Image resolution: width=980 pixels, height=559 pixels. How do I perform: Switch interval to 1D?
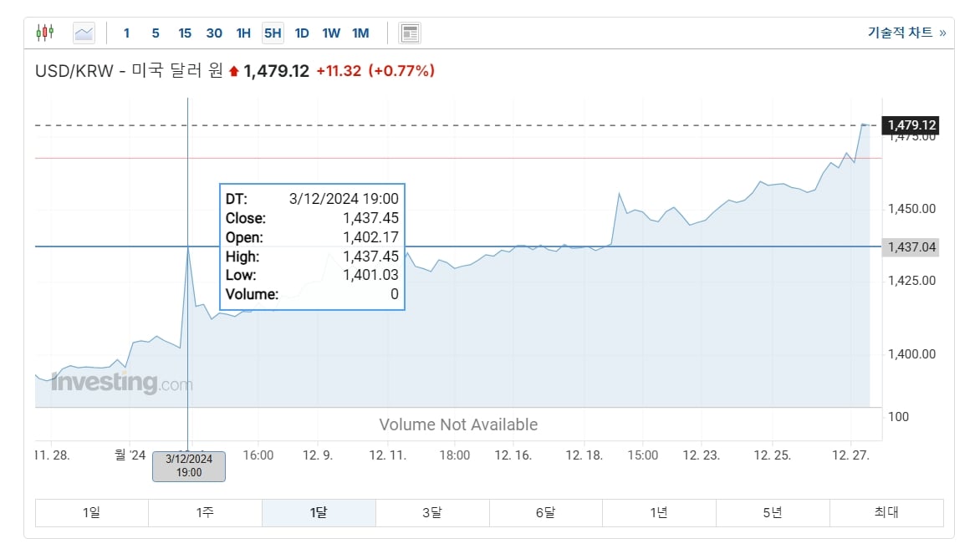click(302, 33)
